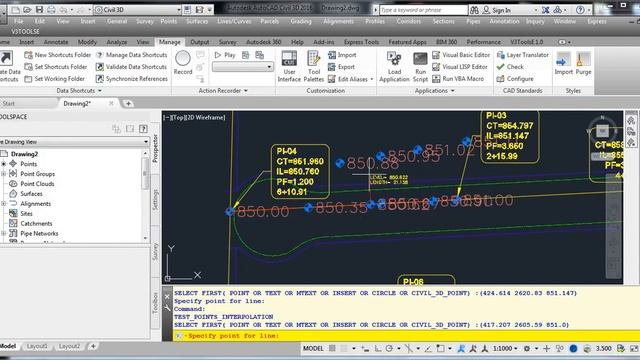Toggle polar tracking in status bar
The height and width of the screenshot is (360, 640).
[x=389, y=349]
